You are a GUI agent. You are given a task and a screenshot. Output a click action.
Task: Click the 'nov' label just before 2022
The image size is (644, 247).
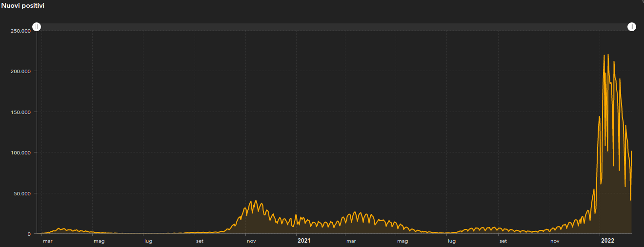555,241
